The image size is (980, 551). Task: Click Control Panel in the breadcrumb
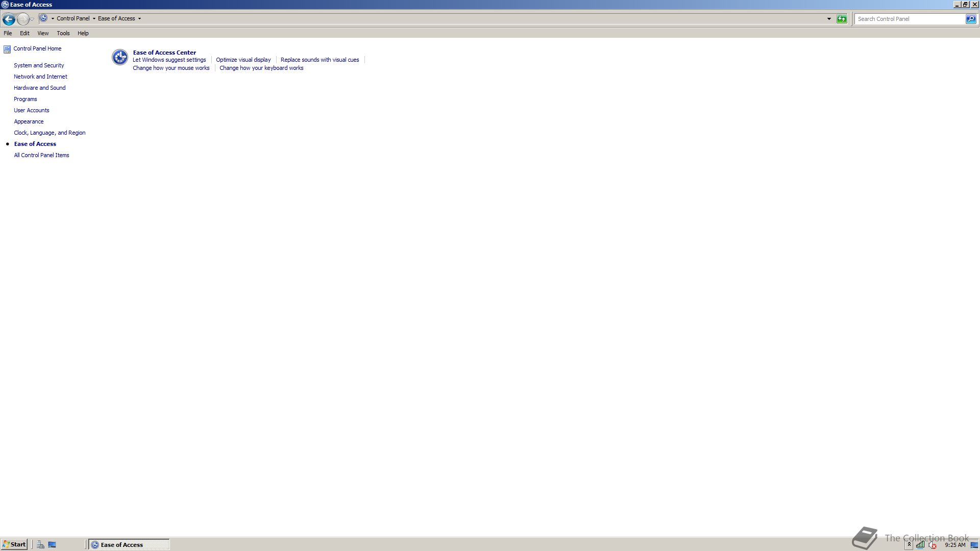coord(73,18)
